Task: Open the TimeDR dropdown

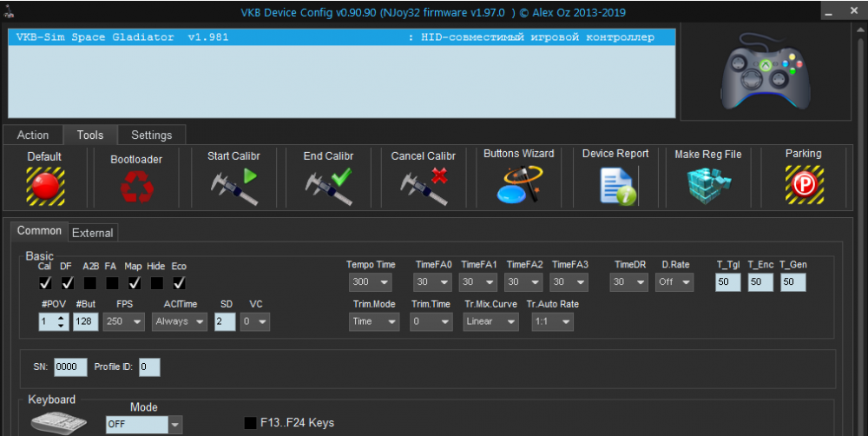Action: (x=628, y=282)
